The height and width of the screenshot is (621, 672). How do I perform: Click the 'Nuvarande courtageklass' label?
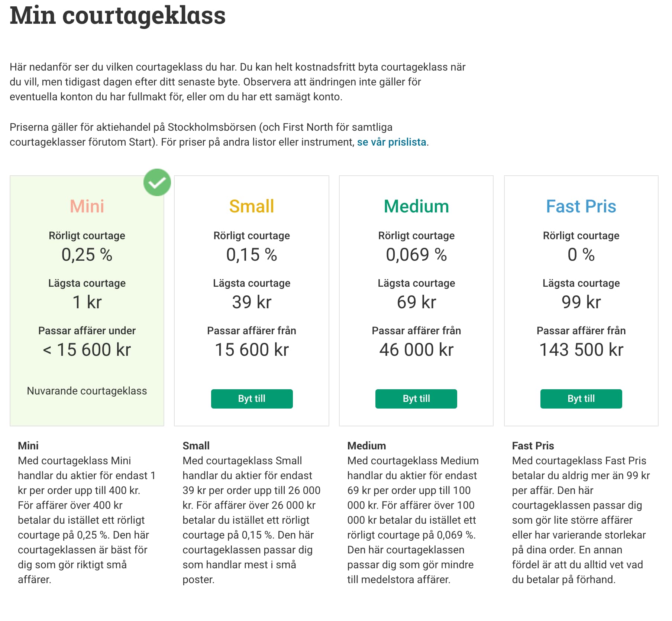pyautogui.click(x=87, y=391)
